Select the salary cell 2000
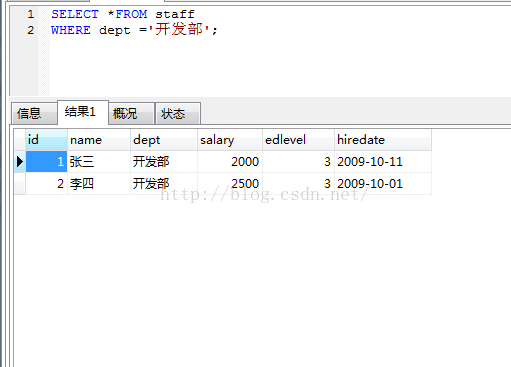 [x=230, y=162]
